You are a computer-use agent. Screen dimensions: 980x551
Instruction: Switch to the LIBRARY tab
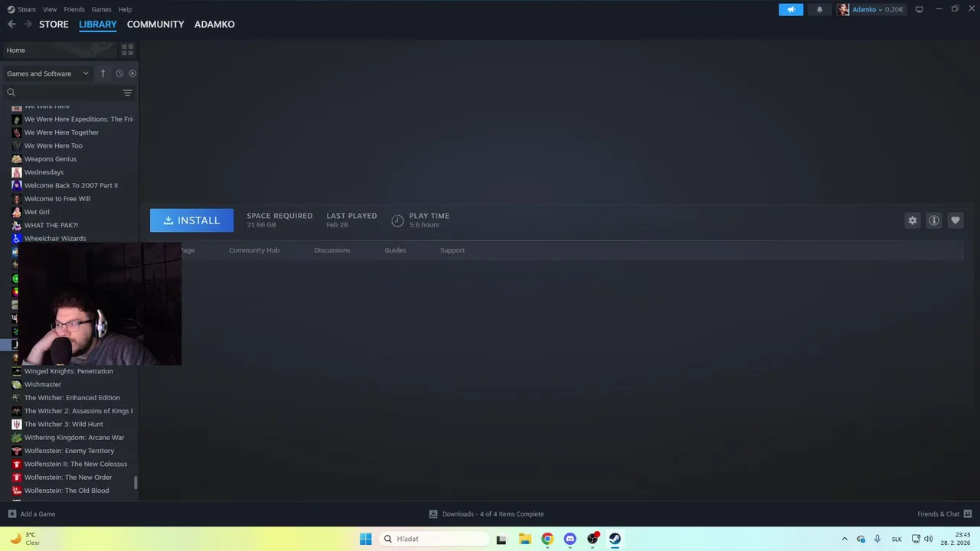98,24
